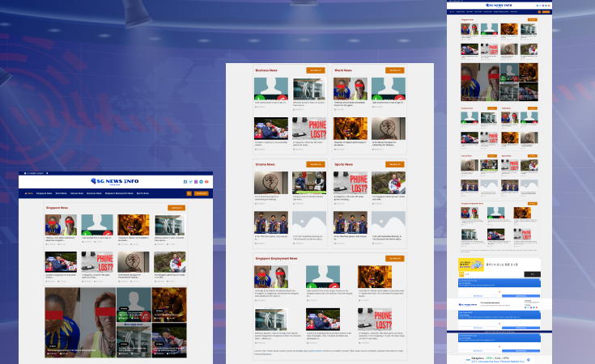The height and width of the screenshot is (364, 595).
Task: Open the Home item in navigation bar
Action: click(x=29, y=193)
